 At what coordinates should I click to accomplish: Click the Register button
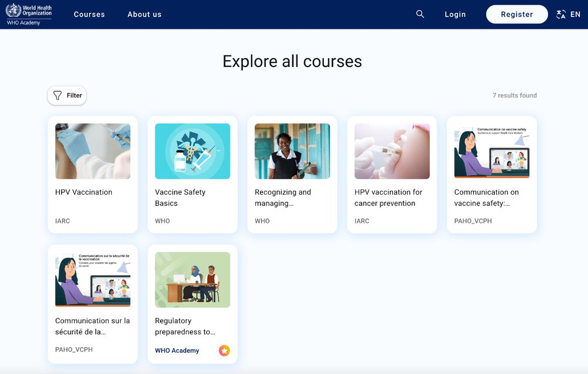(x=517, y=14)
